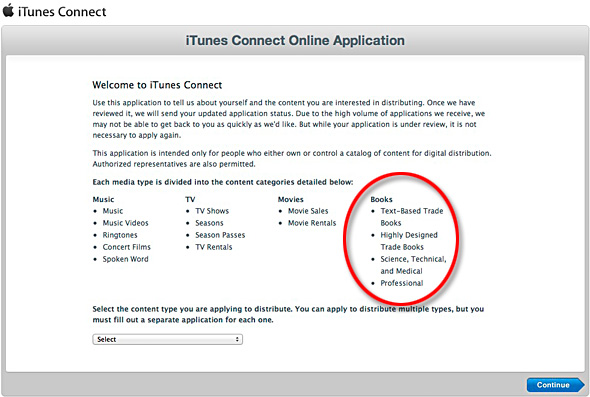Click the Movie Rentals list item
The height and width of the screenshot is (397, 590).
pos(312,223)
